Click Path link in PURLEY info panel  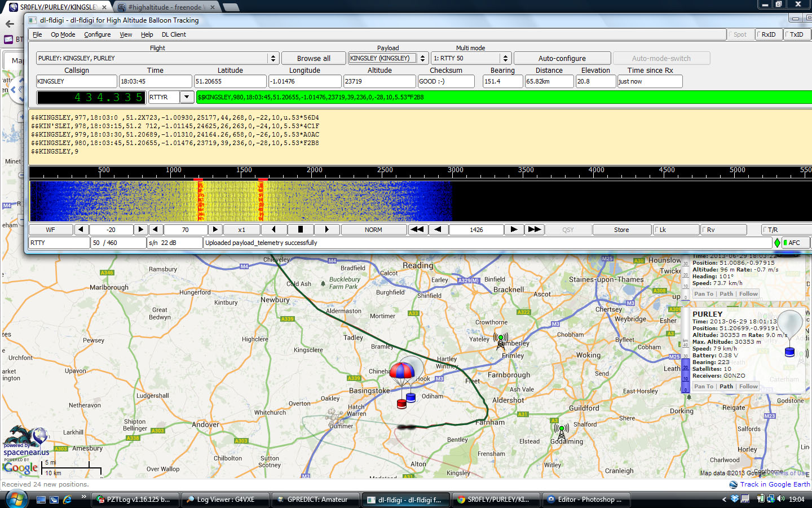(x=726, y=387)
